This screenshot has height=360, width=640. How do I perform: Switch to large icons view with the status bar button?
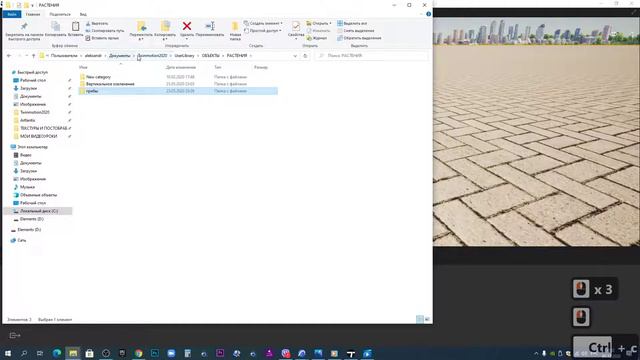(x=427, y=320)
